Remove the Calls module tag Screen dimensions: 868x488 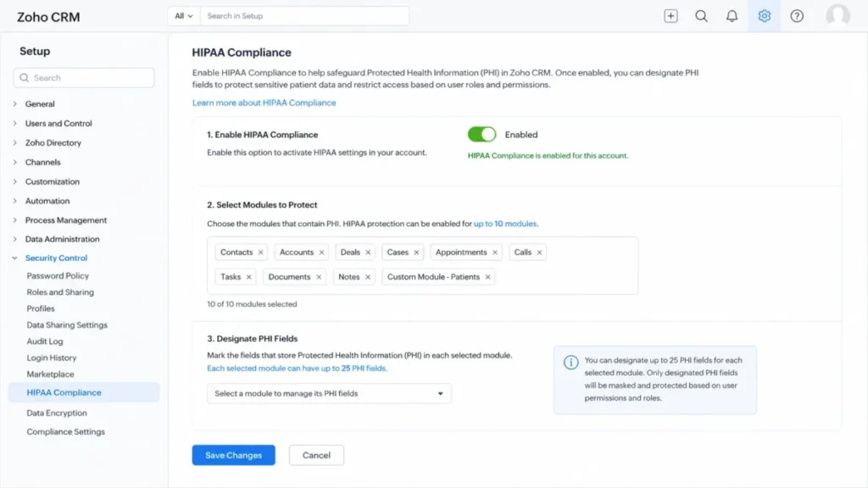(539, 252)
